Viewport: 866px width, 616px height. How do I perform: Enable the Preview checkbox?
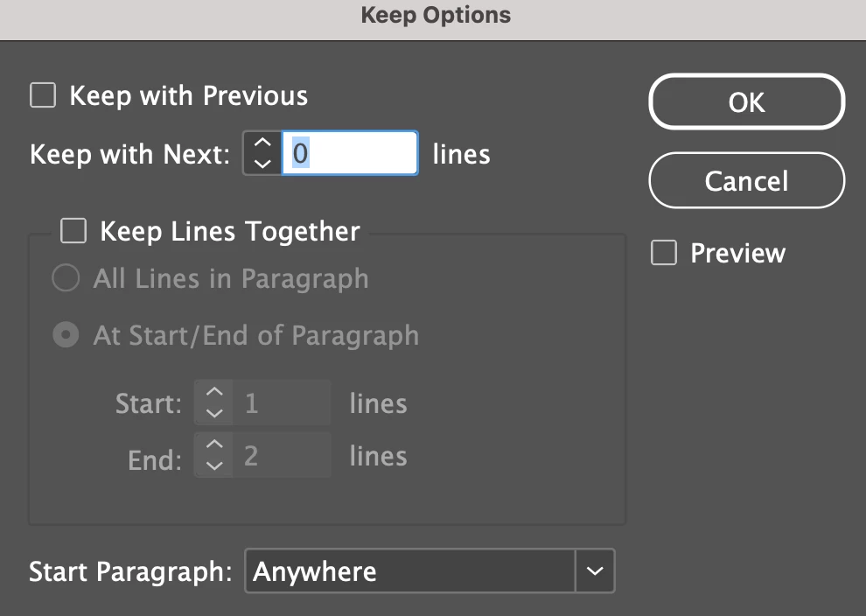664,254
